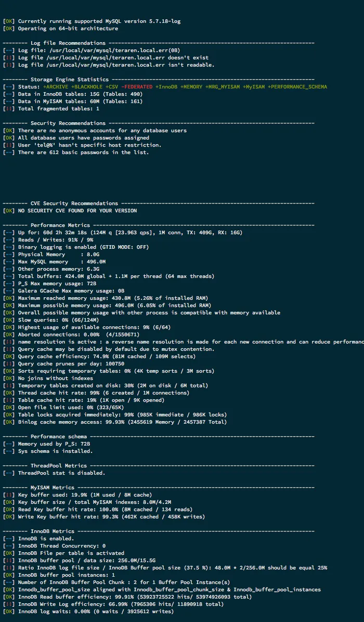Click the [OK] marker beside NO SECURITY CVE FOUND
The width and height of the screenshot is (364, 622).
point(9,211)
